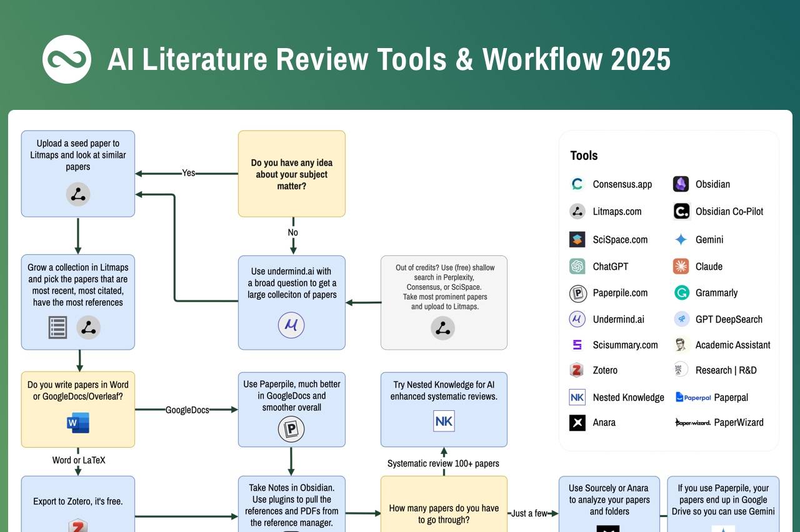Click the Undermind icon in the undermind.ai box
Image resolution: width=800 pixels, height=532 pixels.
pos(291,325)
